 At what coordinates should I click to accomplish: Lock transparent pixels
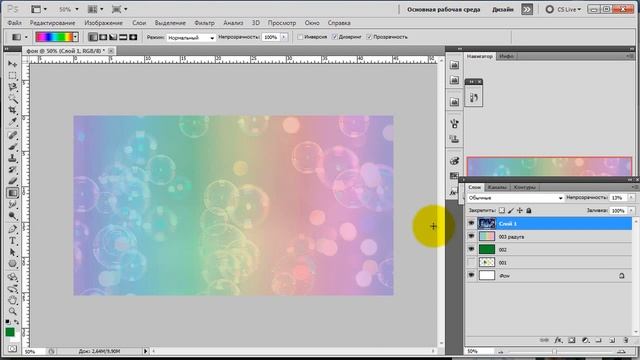pyautogui.click(x=502, y=211)
